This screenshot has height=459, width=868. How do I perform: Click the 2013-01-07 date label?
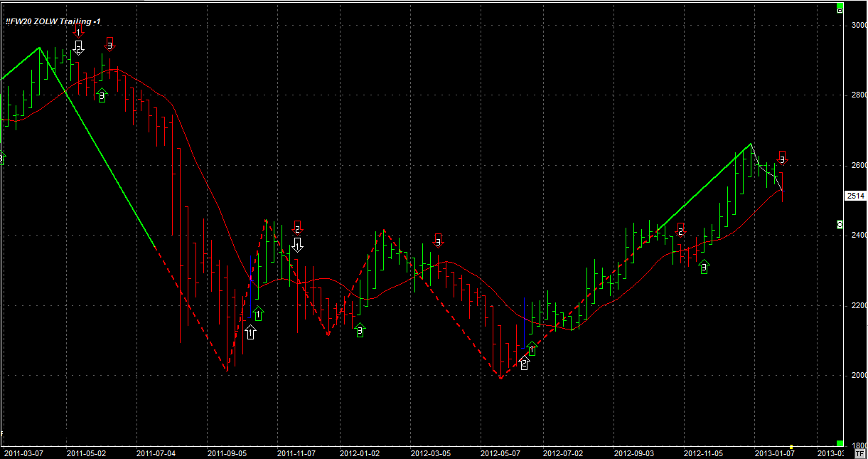773,453
